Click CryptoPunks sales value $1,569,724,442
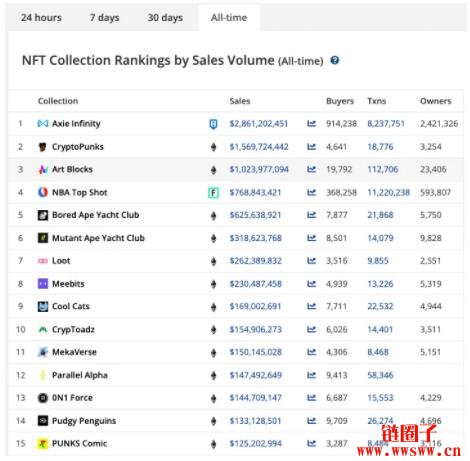The height and width of the screenshot is (461, 470). [259, 147]
